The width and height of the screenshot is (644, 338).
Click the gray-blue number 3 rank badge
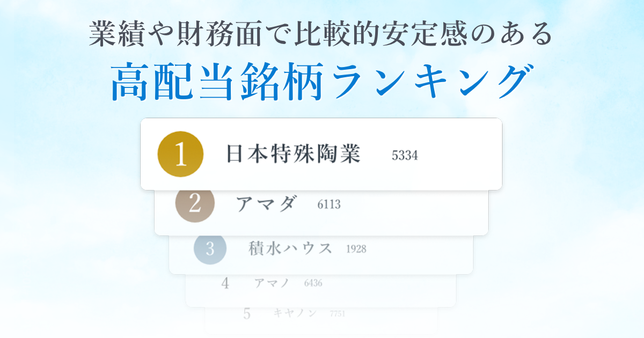(210, 248)
